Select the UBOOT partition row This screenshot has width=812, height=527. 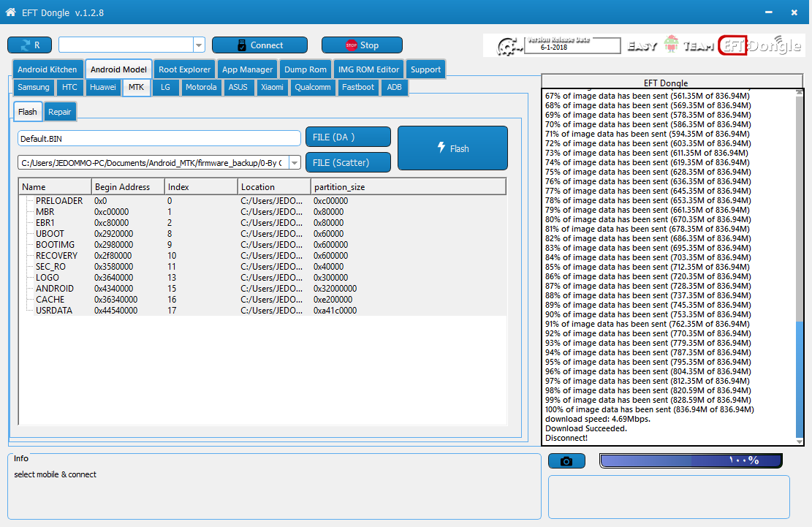[x=262, y=233]
